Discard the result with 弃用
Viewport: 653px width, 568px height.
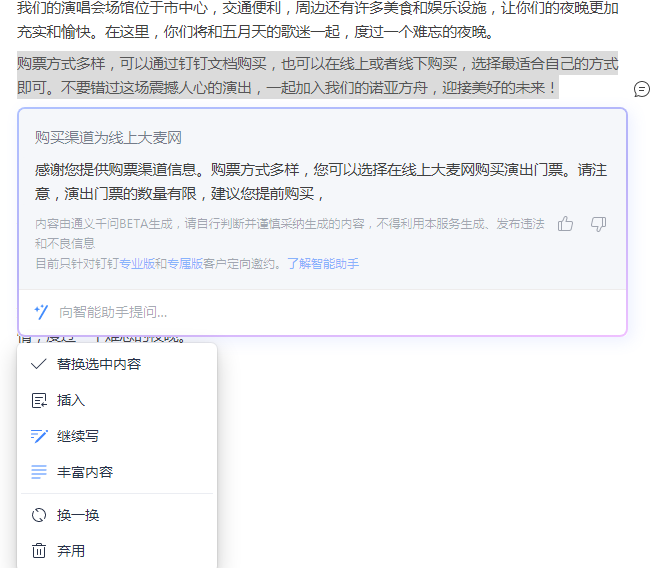(71, 551)
